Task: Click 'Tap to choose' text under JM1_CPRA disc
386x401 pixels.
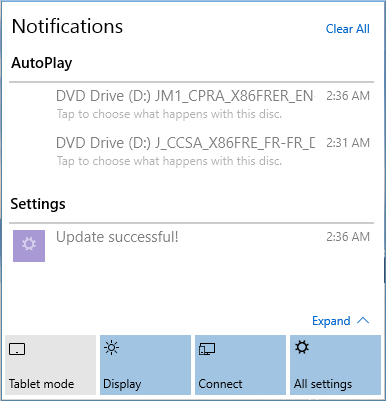Action: click(169, 114)
